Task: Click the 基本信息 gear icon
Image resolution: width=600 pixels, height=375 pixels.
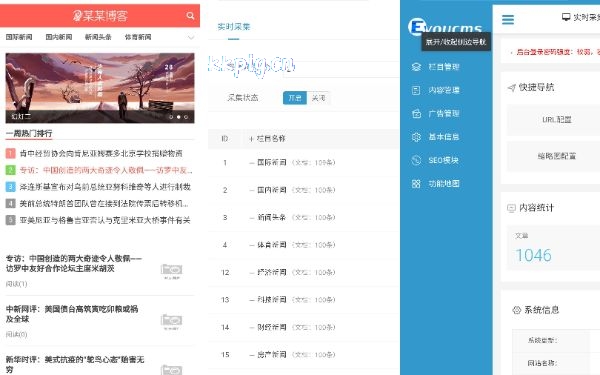Action: [x=416, y=137]
